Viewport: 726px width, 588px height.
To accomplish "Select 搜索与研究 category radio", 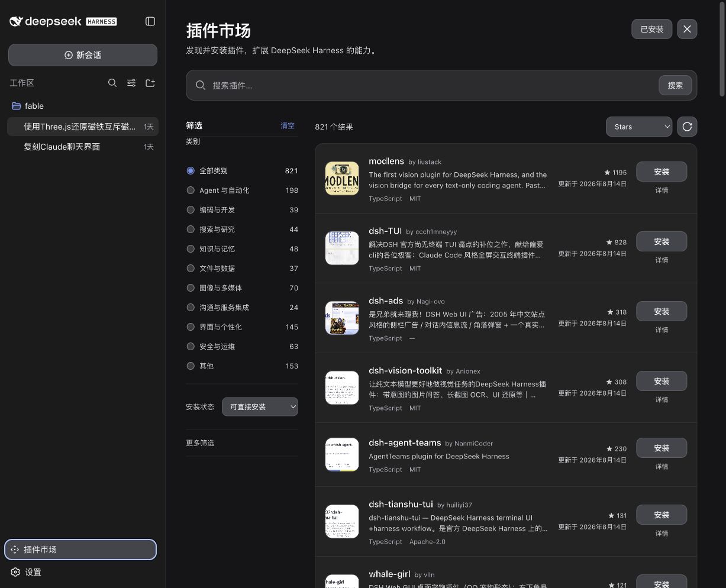I will click(x=191, y=229).
